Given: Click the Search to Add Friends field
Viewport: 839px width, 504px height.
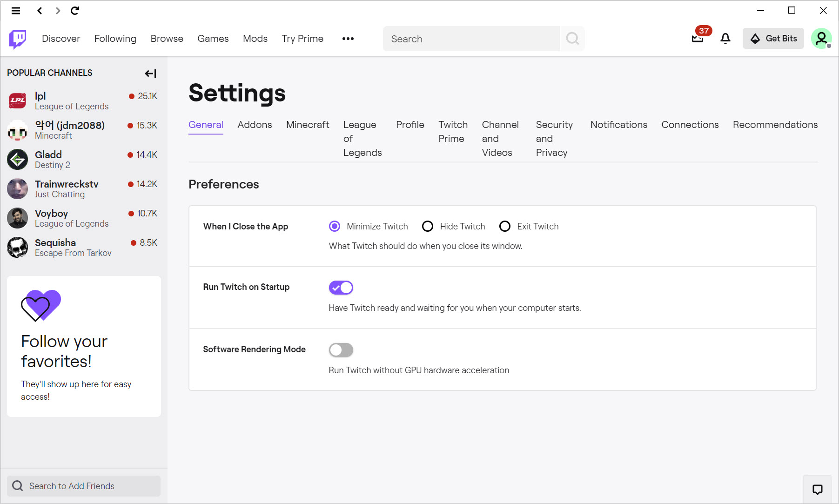Looking at the screenshot, I should [x=84, y=486].
